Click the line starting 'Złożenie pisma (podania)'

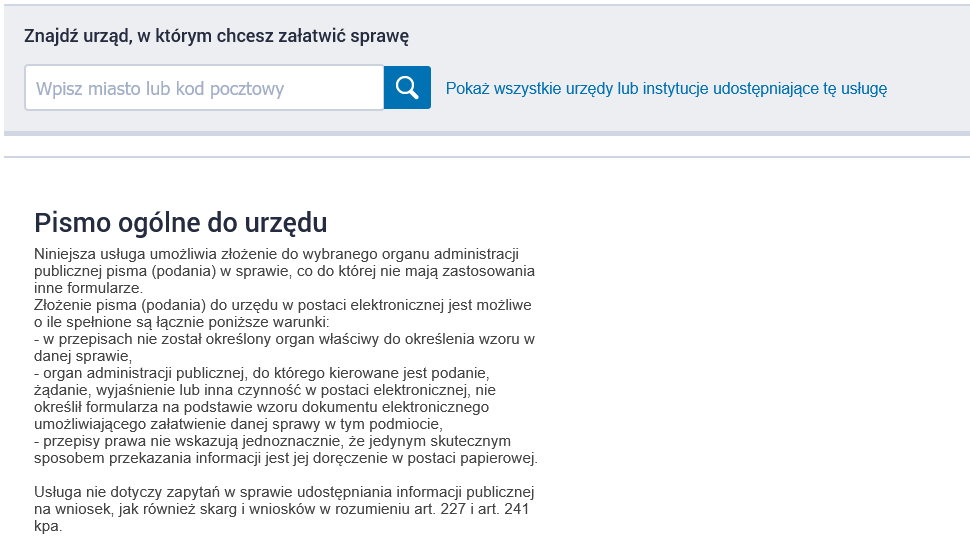click(282, 305)
